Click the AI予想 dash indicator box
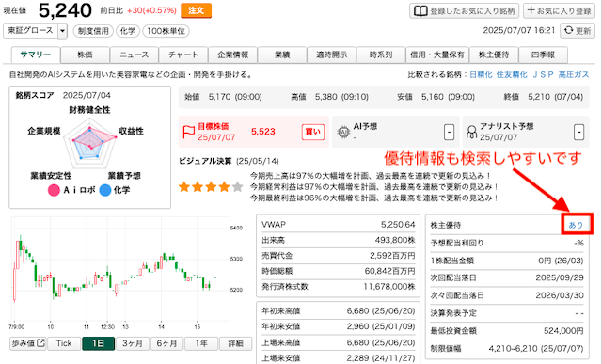Screen dimensions: 602x364 coord(449,132)
